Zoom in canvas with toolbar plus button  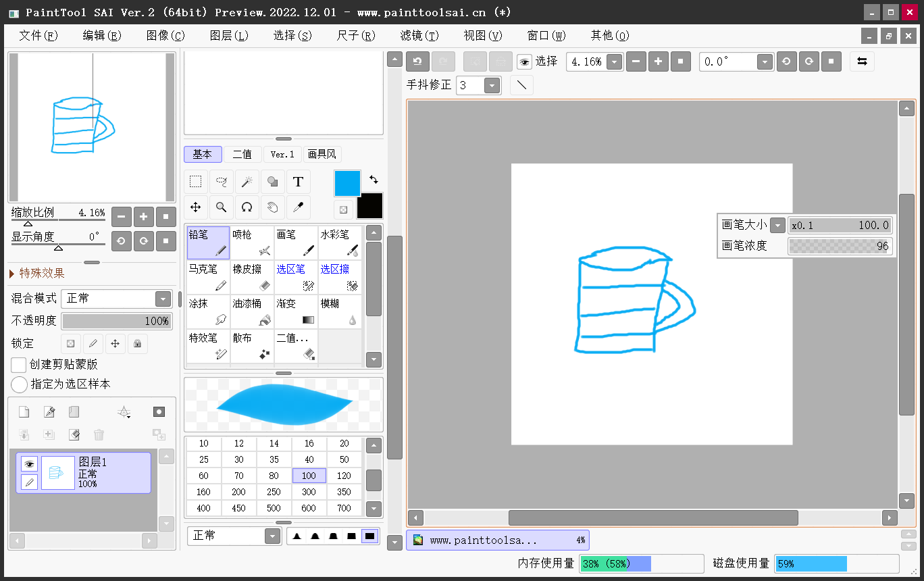[x=658, y=61]
